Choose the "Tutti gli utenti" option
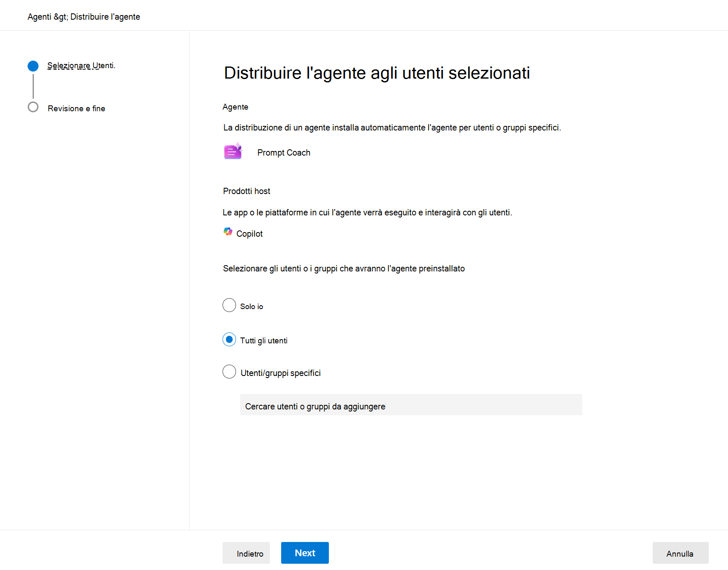The height and width of the screenshot is (570, 728). click(229, 340)
